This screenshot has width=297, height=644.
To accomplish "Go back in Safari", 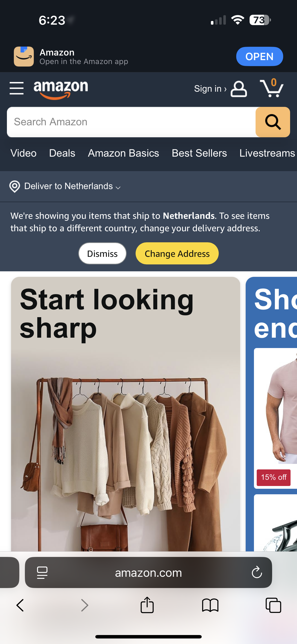I will click(20, 605).
